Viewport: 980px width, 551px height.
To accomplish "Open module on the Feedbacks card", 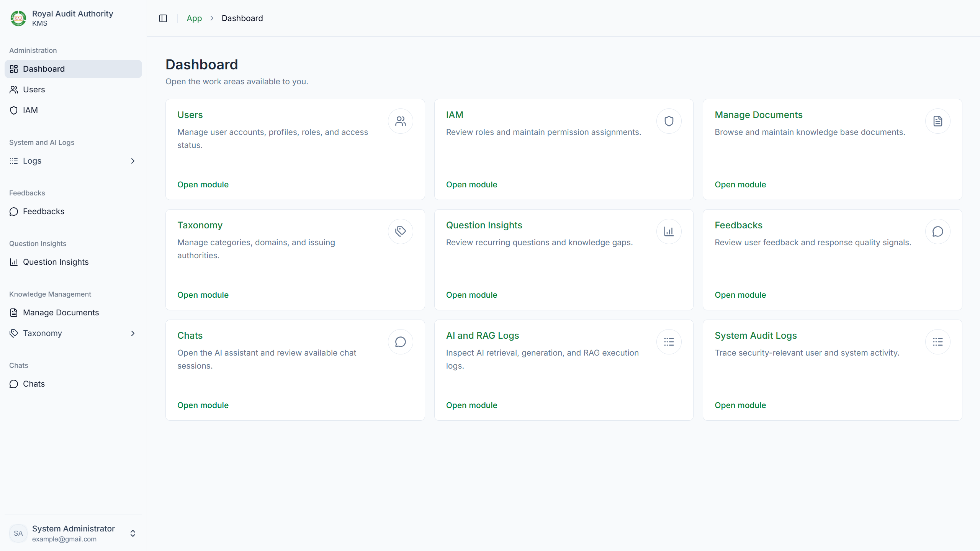I will (x=740, y=295).
